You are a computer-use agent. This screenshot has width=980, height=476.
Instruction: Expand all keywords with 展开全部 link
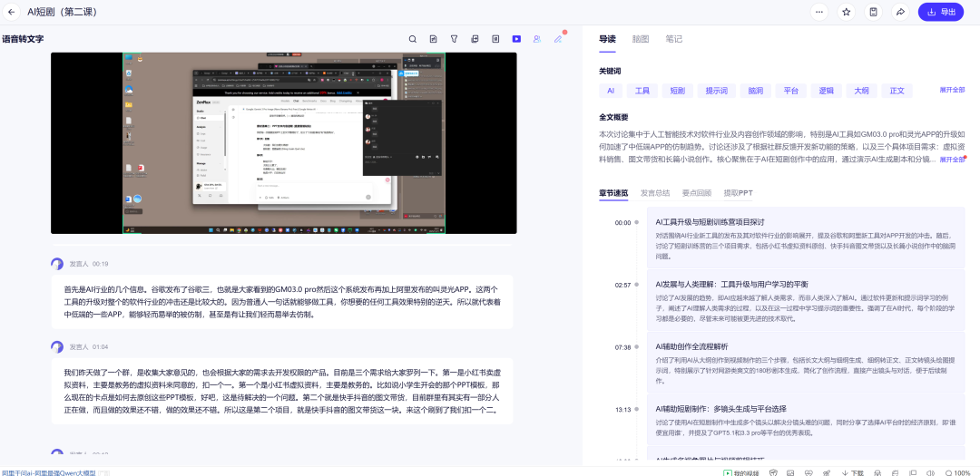click(952, 90)
